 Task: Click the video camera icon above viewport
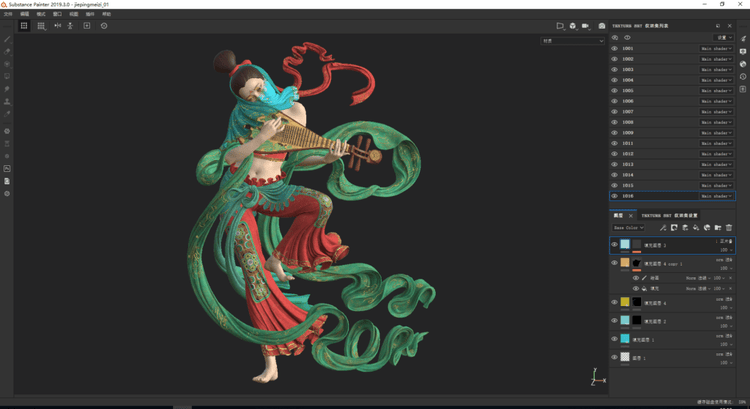point(585,26)
